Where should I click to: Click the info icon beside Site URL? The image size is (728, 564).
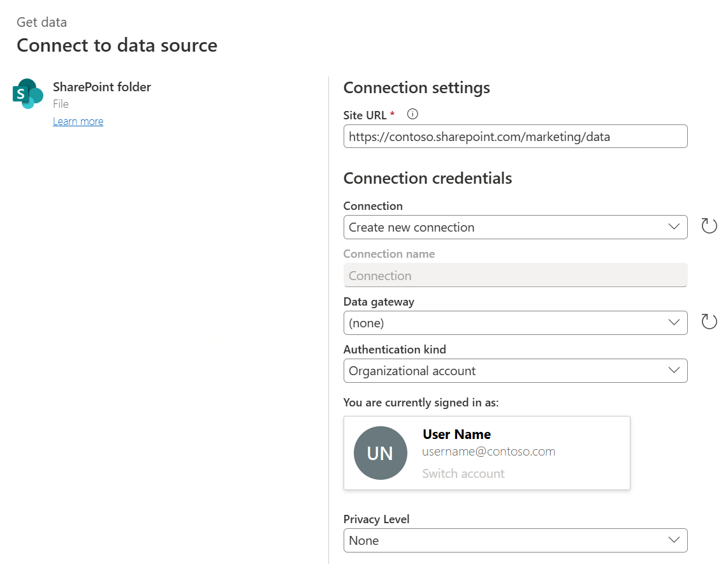412,114
